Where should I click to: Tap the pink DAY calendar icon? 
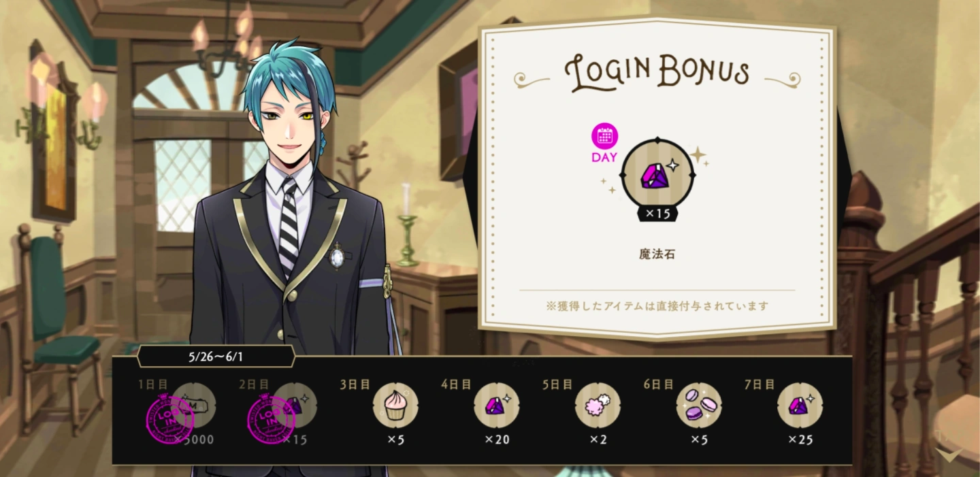click(604, 137)
